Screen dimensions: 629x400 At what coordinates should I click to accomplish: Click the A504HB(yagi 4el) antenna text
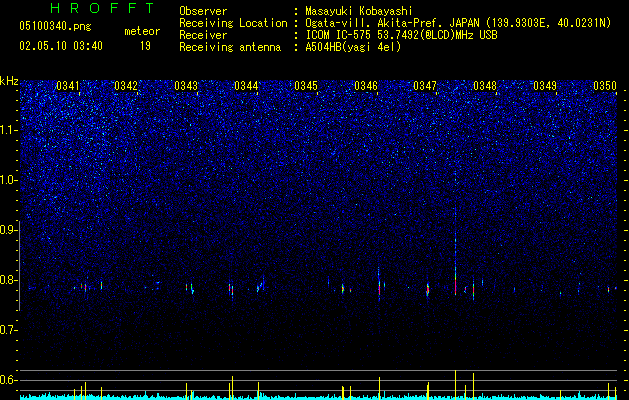(x=353, y=47)
